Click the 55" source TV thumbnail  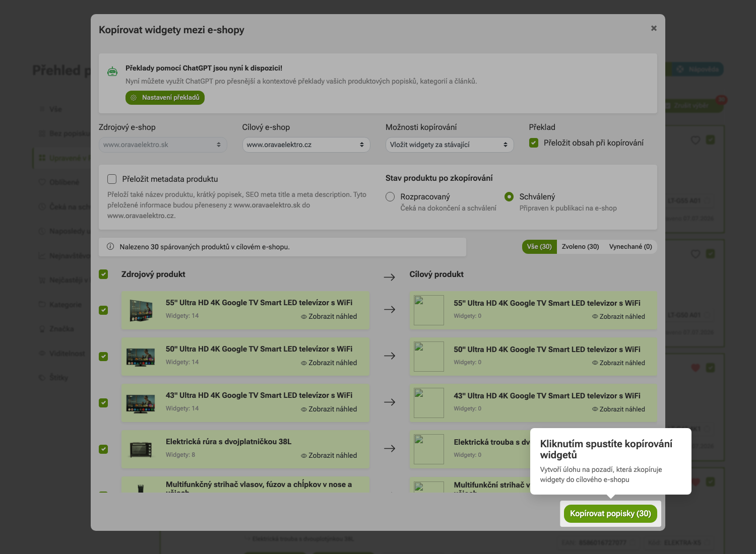tap(141, 310)
